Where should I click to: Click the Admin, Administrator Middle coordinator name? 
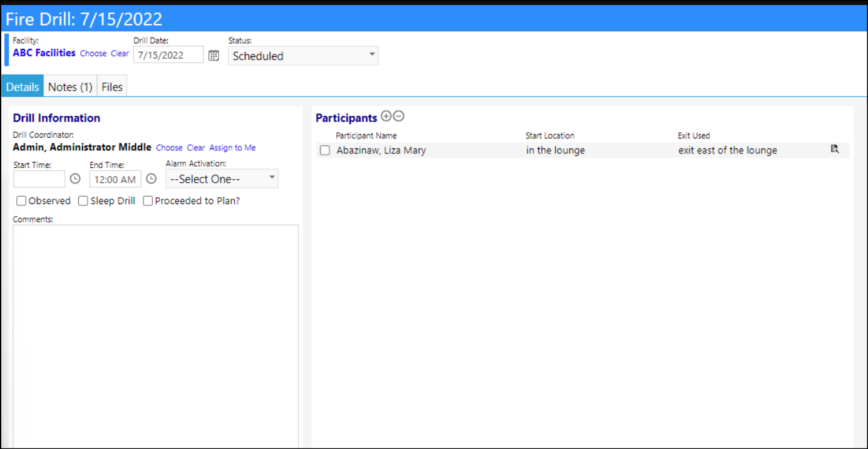click(x=82, y=147)
